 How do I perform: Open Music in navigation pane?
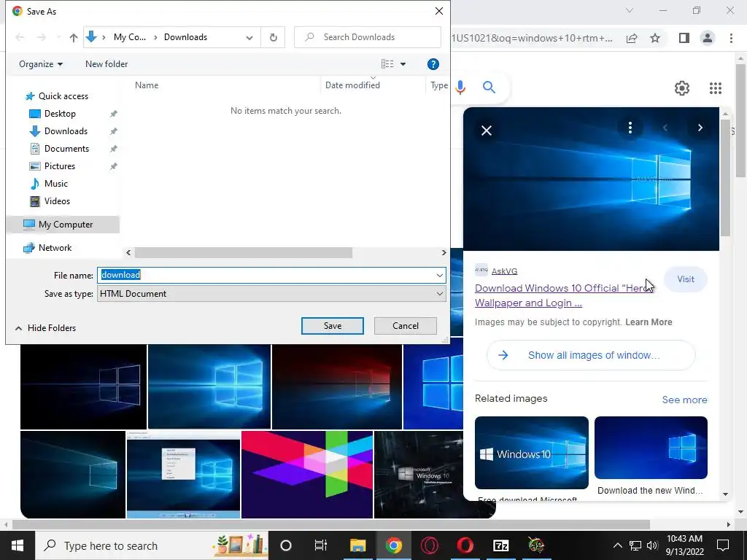[x=55, y=184]
